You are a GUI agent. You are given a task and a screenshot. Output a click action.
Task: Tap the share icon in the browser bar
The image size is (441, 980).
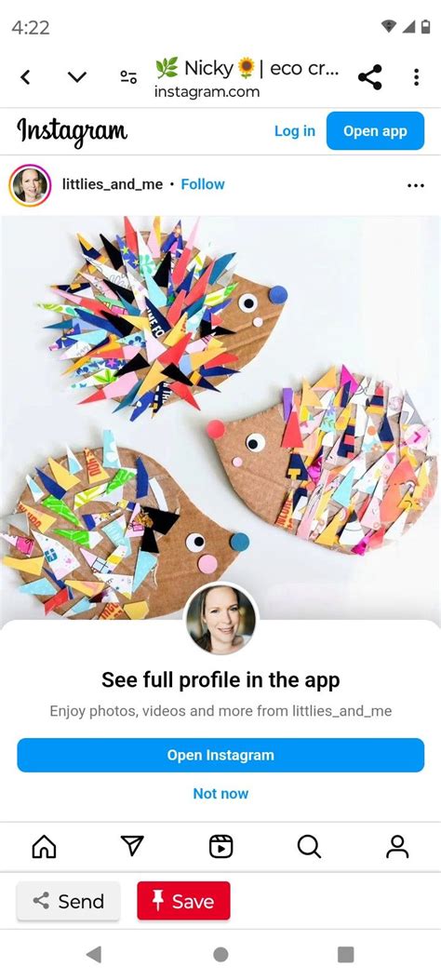(369, 77)
